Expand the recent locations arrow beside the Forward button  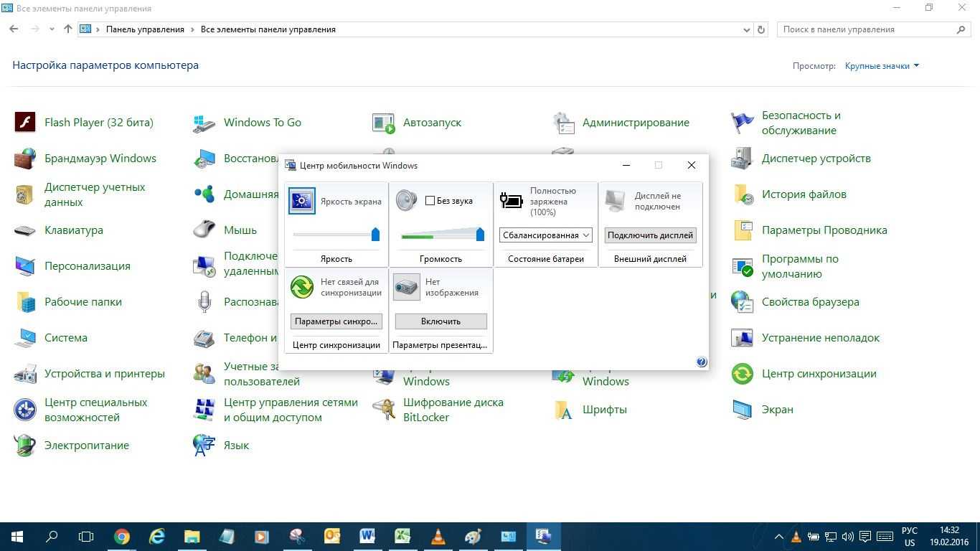tap(52, 29)
